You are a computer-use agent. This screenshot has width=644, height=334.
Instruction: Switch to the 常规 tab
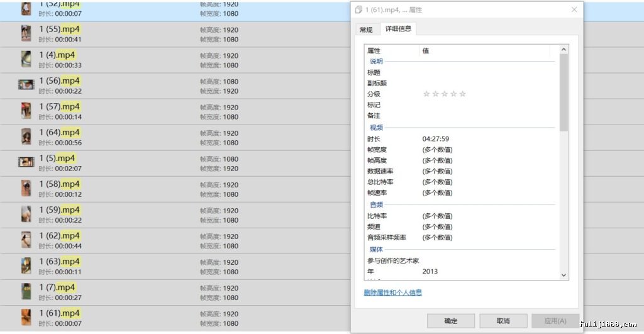[366, 30]
